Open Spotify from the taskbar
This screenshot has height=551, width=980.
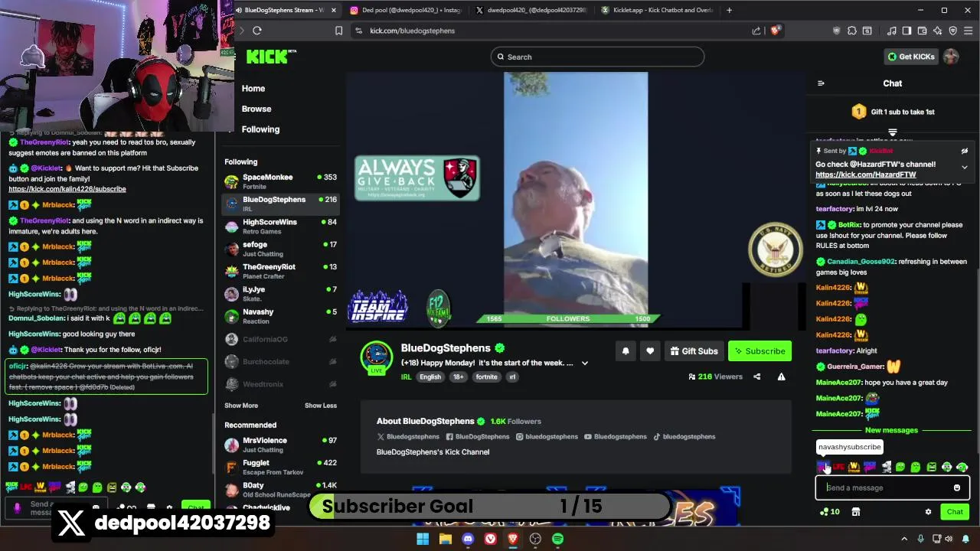click(557, 539)
